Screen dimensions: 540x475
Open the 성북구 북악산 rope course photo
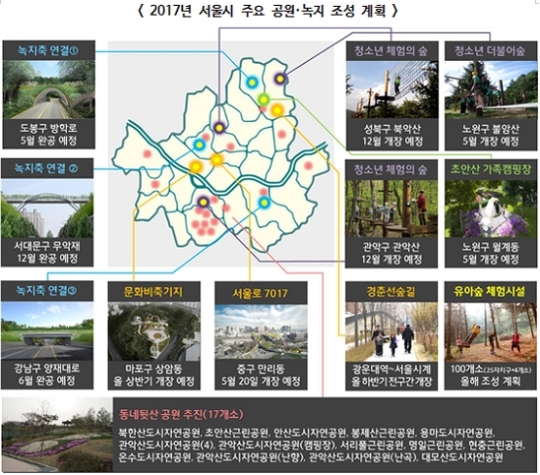(x=392, y=90)
